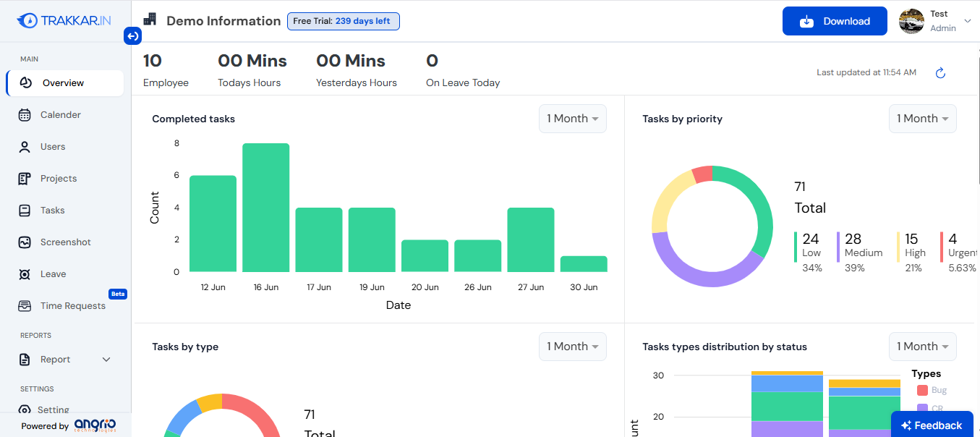The width and height of the screenshot is (980, 437).
Task: Open Tasks by priority 1 Month dropdown
Action: (x=923, y=119)
